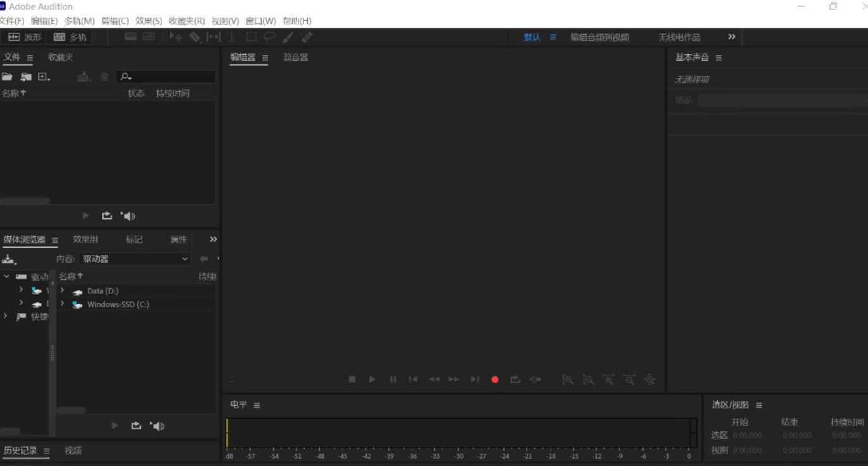
Task: Select the zoom in tool in transport bar
Action: point(567,379)
